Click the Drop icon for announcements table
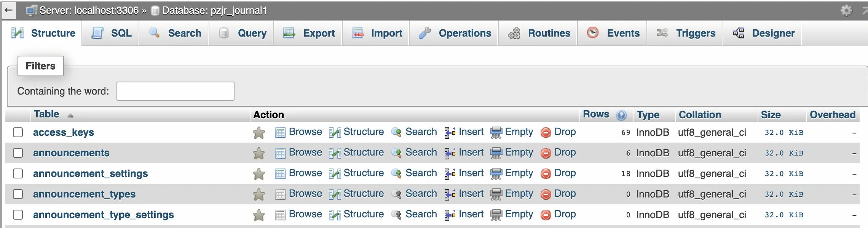This screenshot has height=228, width=868. tap(546, 153)
